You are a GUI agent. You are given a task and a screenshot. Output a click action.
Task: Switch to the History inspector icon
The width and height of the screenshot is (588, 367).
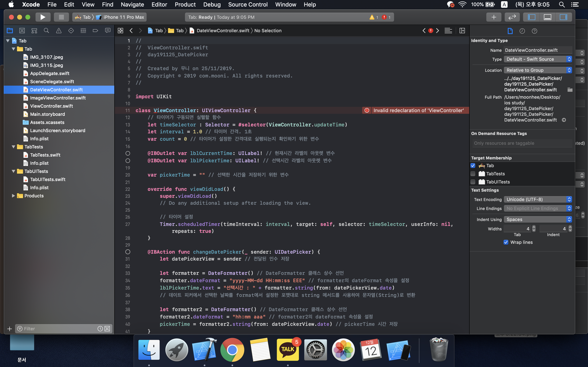coord(522,31)
